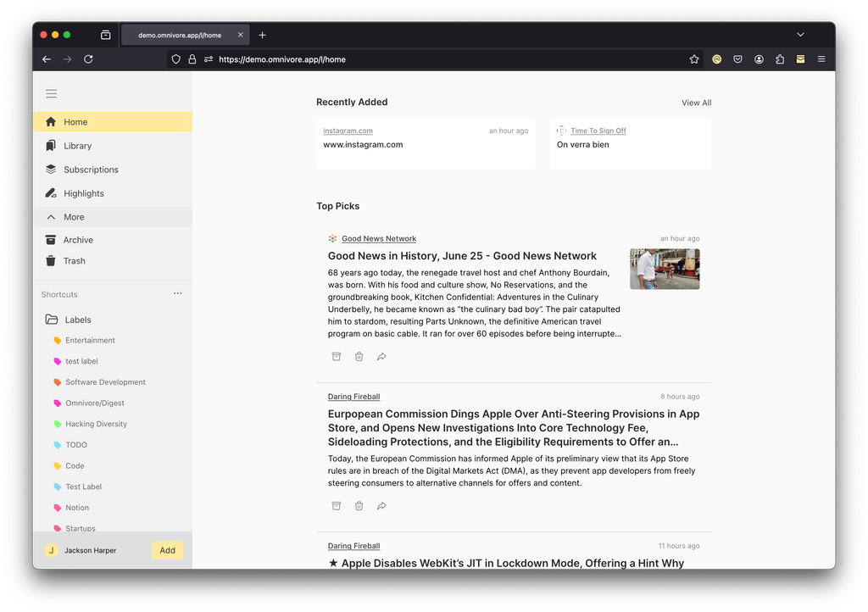This screenshot has height=612, width=868.
Task: Open the Extensions puzzle icon
Action: pos(780,59)
